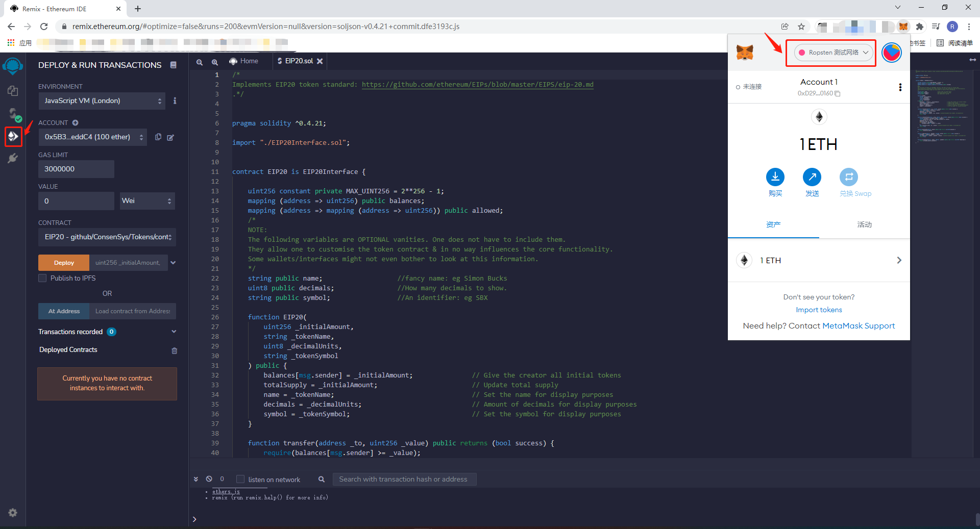Open the EIP-20 github link in code
Screen dimensions: 980x529
pyautogui.click(x=478, y=85)
